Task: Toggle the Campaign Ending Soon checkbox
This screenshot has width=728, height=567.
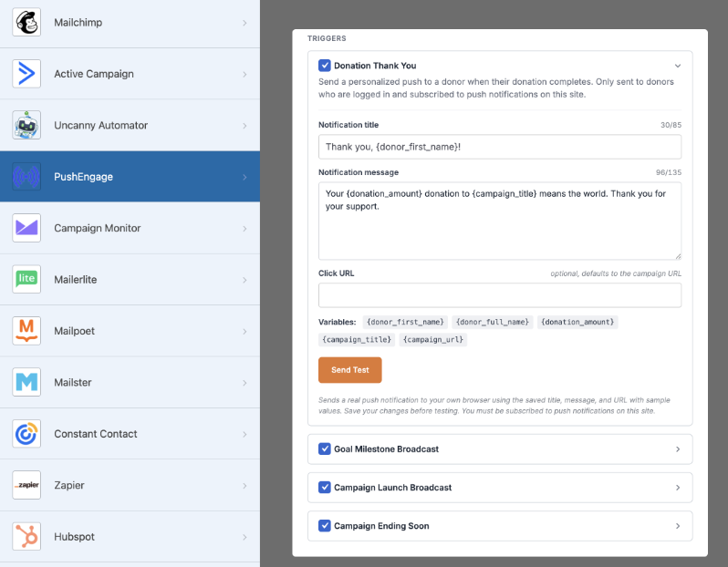Action: pos(325,526)
